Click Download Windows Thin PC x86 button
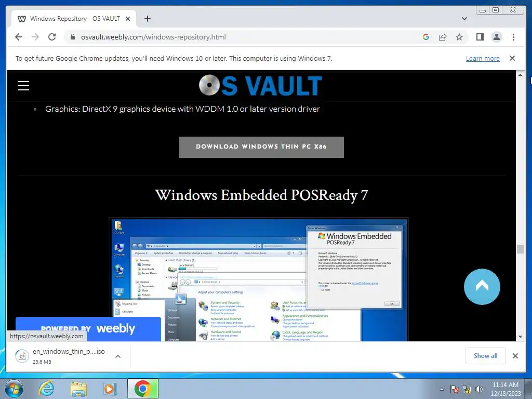The image size is (532, 399). coord(261,147)
